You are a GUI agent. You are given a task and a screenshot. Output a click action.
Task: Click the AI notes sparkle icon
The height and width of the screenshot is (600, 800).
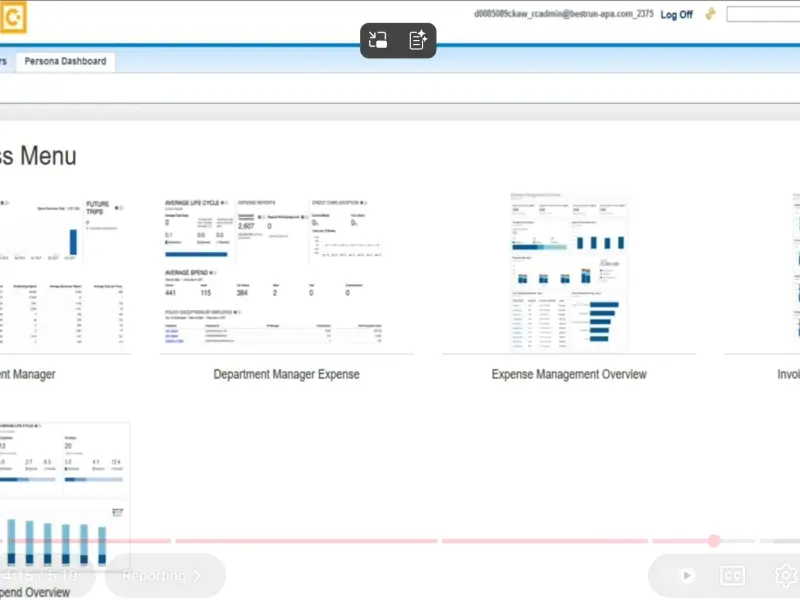418,40
